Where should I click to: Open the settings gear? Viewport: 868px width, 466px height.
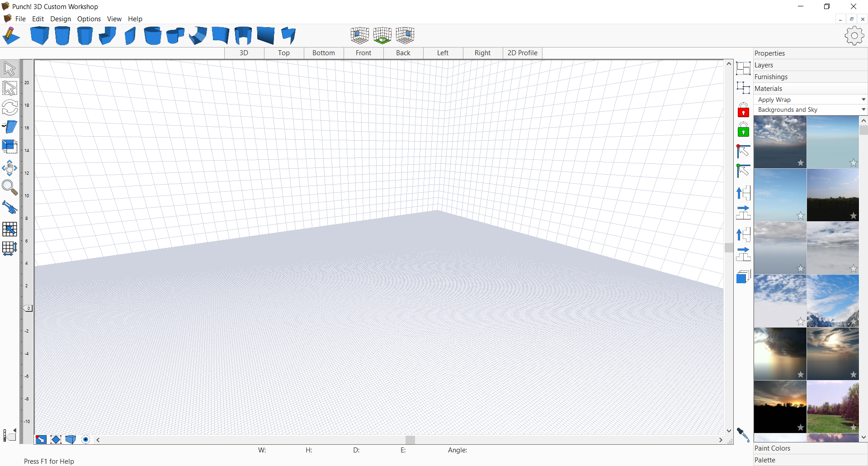854,36
